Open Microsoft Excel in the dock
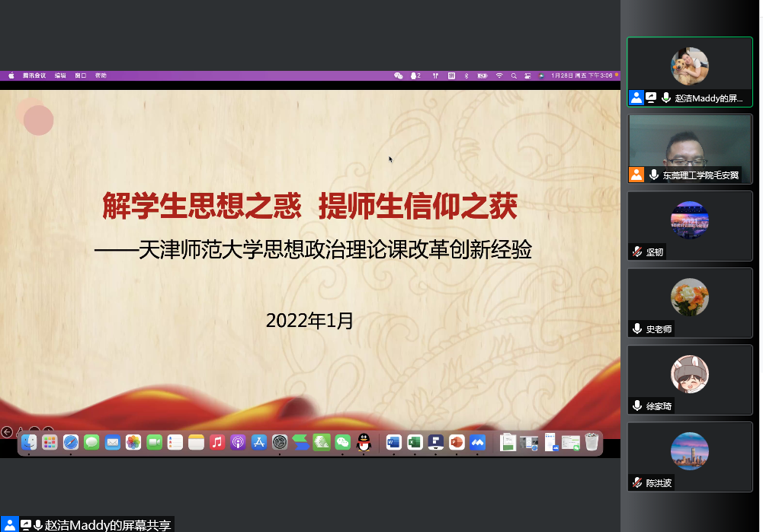Image resolution: width=763 pixels, height=532 pixels. [415, 442]
